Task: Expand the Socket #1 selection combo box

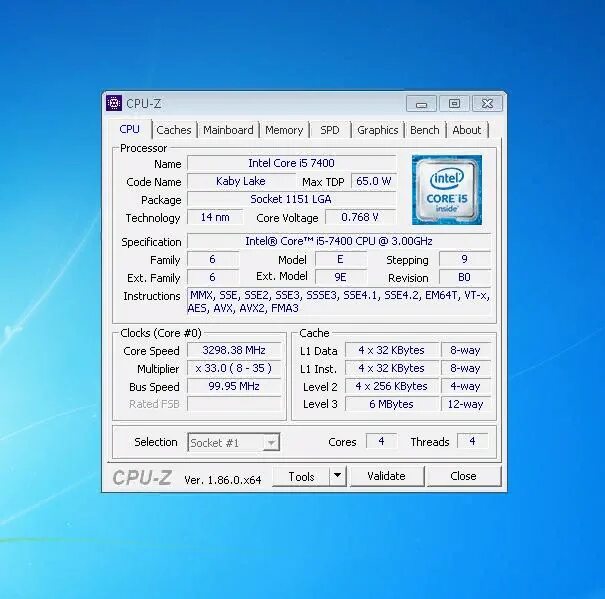Action: tap(233, 442)
